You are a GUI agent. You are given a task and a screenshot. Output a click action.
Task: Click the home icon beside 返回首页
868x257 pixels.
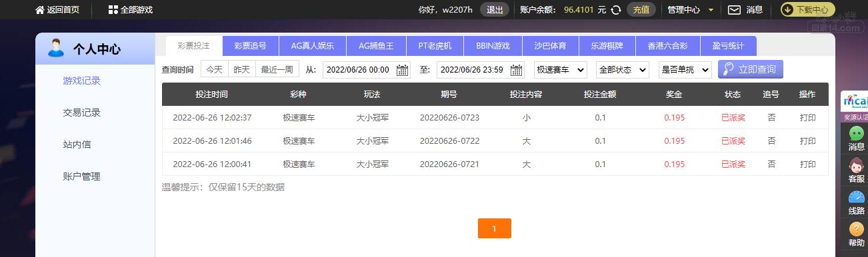point(40,10)
